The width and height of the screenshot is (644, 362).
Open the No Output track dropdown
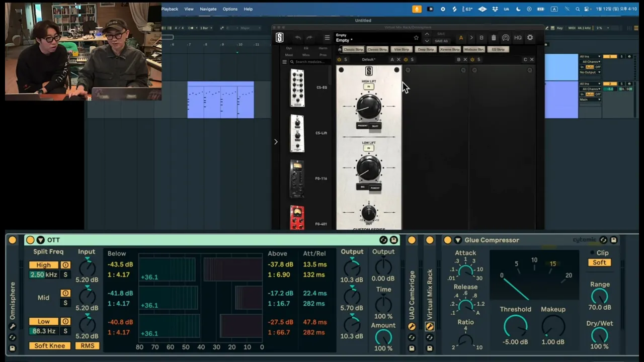tap(591, 72)
